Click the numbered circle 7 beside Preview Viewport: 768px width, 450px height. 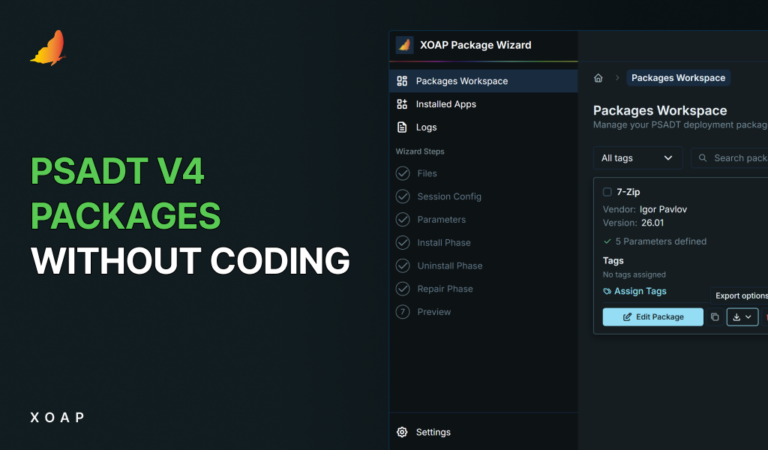[x=403, y=311]
